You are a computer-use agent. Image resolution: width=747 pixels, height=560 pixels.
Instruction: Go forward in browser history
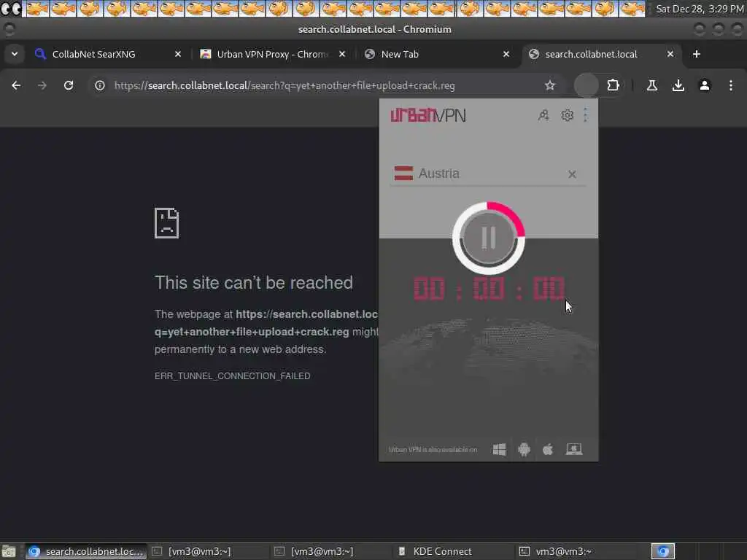click(42, 85)
